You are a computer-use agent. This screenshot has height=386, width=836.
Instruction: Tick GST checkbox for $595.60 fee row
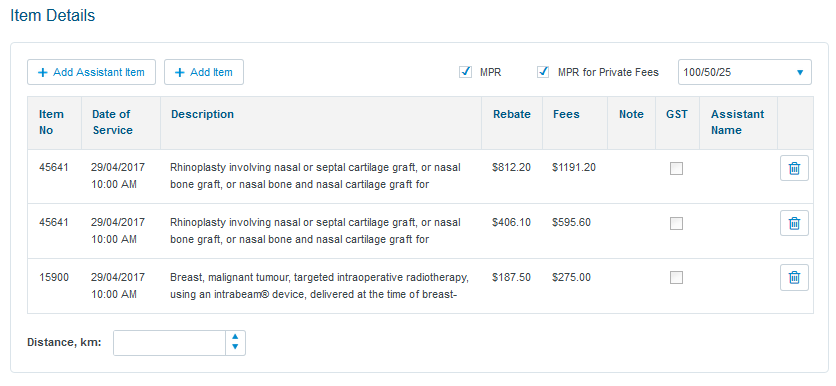point(676,223)
